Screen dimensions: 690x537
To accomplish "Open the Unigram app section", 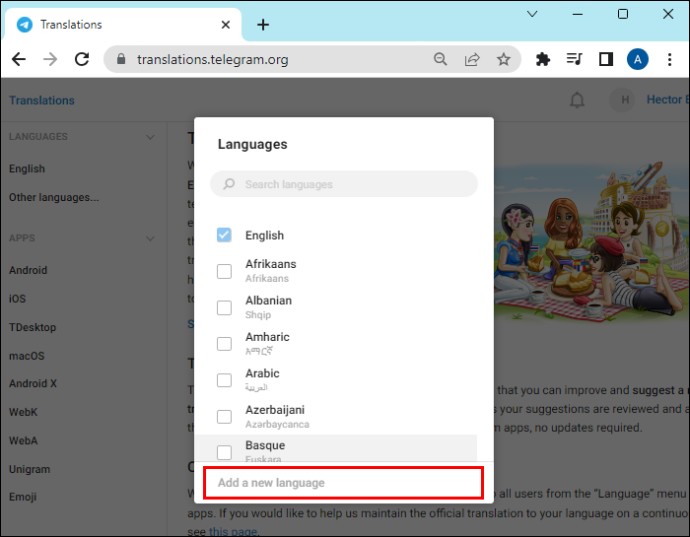I will click(x=29, y=469).
